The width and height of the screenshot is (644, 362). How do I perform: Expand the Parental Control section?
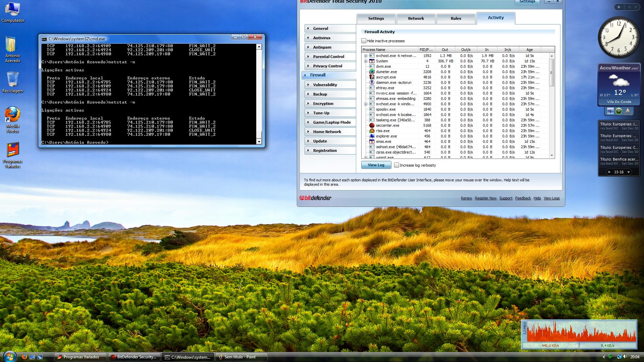(330, 57)
